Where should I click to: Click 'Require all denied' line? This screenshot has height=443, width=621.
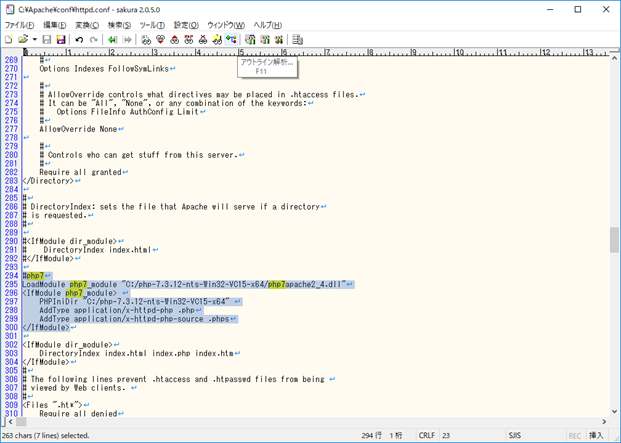point(78,414)
